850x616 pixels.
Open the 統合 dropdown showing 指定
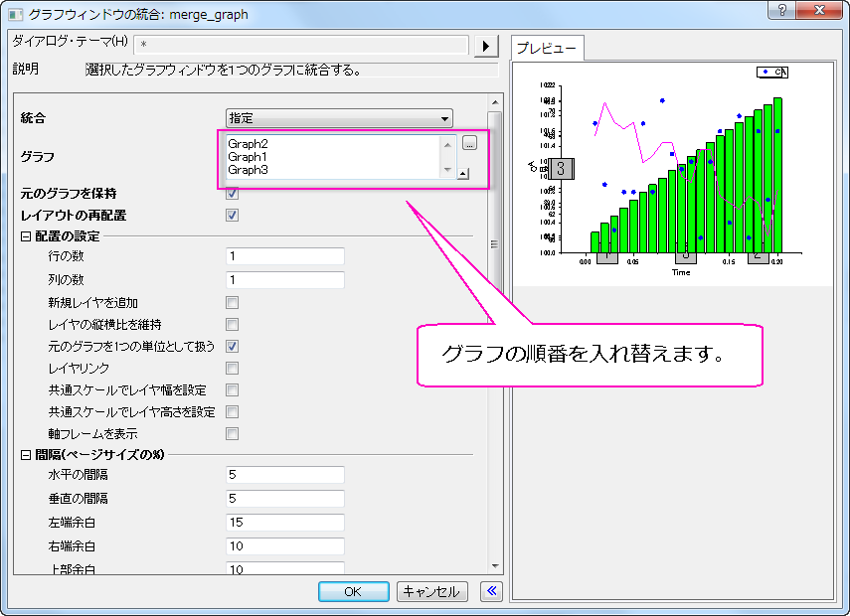point(339,118)
